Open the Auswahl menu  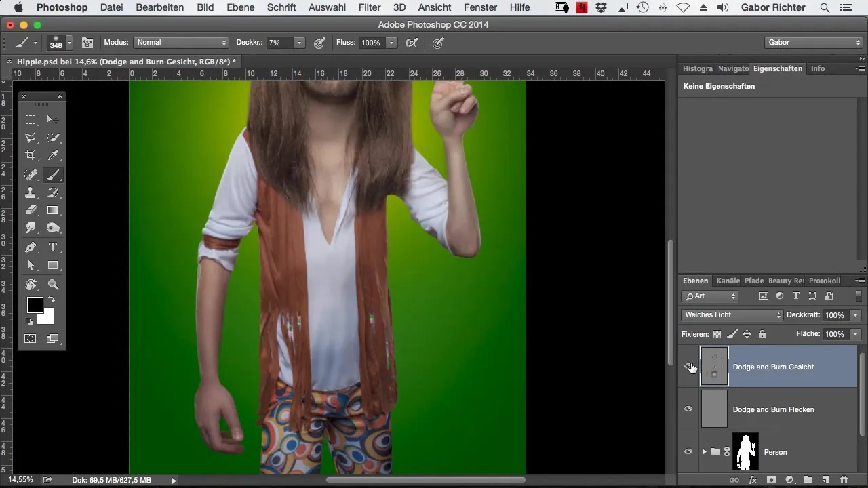coord(326,7)
